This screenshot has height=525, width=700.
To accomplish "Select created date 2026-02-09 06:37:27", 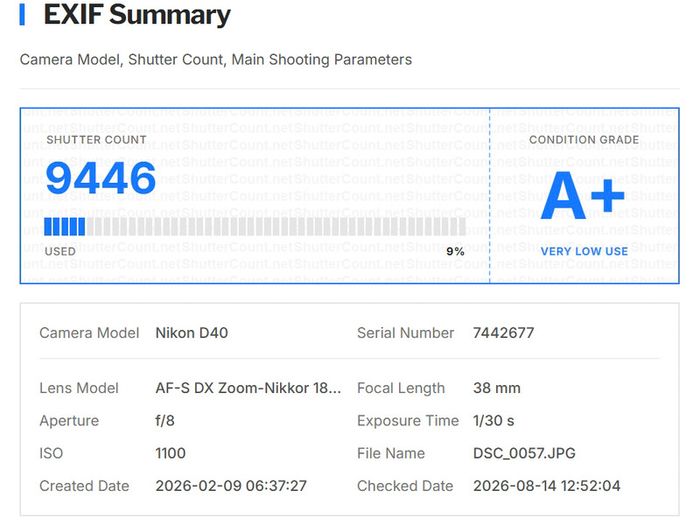I will [x=231, y=486].
